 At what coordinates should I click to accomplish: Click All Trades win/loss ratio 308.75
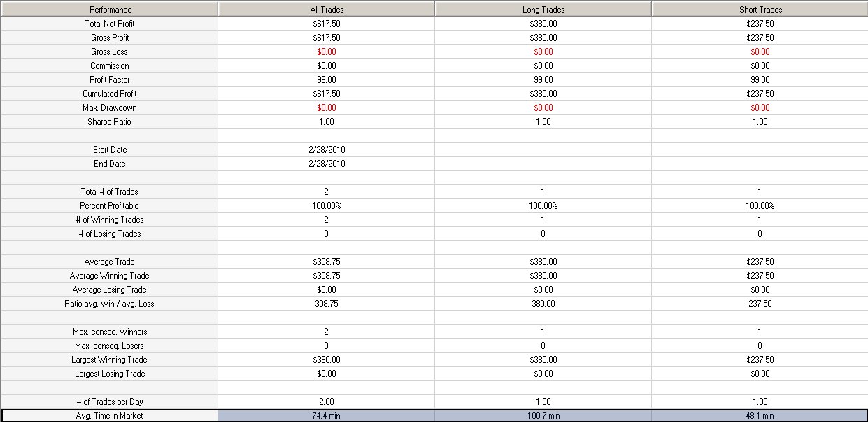[327, 304]
